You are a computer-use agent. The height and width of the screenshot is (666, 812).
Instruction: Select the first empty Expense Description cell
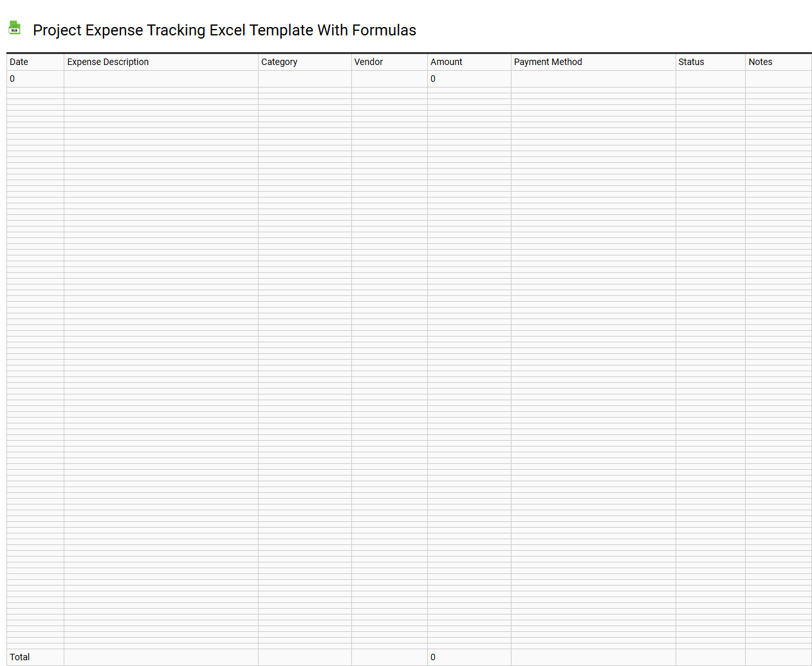[161, 79]
